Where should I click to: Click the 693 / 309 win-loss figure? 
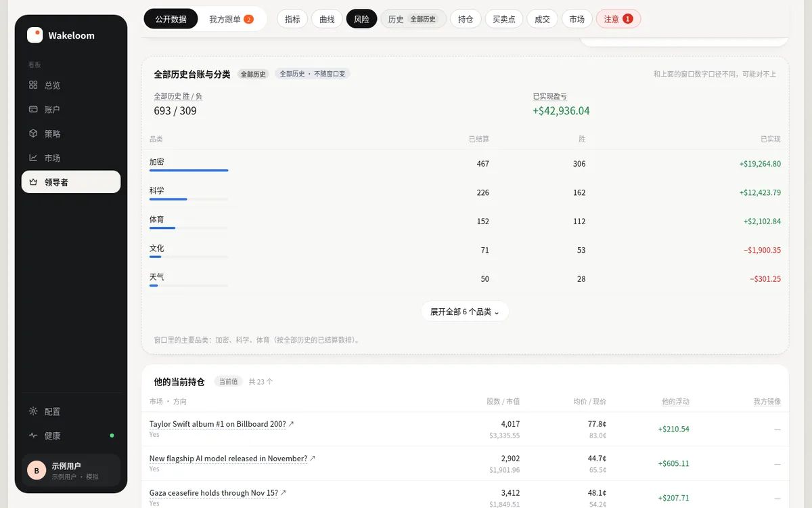point(175,111)
